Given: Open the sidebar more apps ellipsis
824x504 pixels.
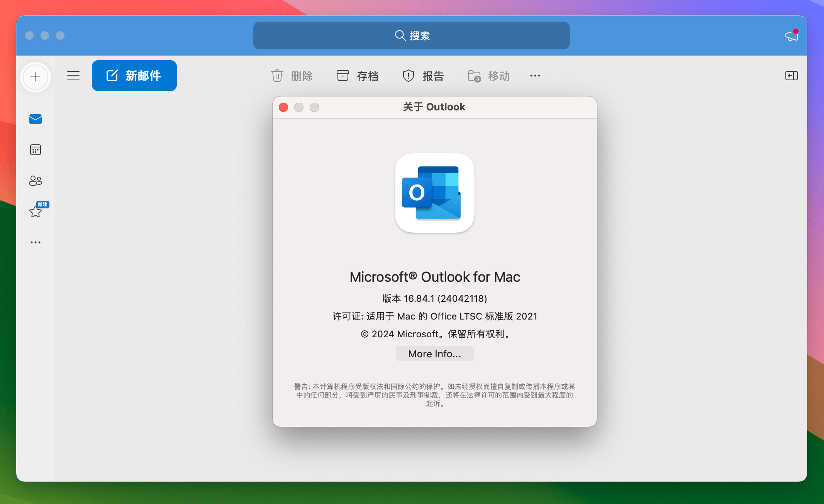Looking at the screenshot, I should (36, 242).
